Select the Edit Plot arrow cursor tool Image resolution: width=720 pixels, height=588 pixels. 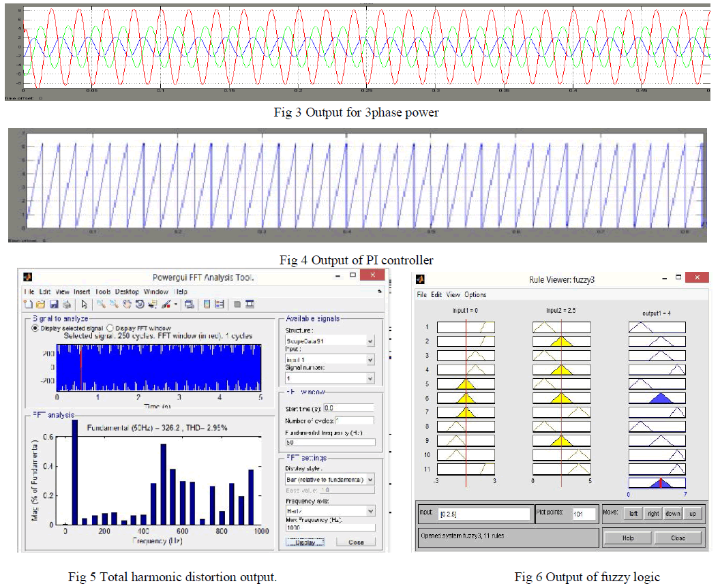pyautogui.click(x=85, y=304)
